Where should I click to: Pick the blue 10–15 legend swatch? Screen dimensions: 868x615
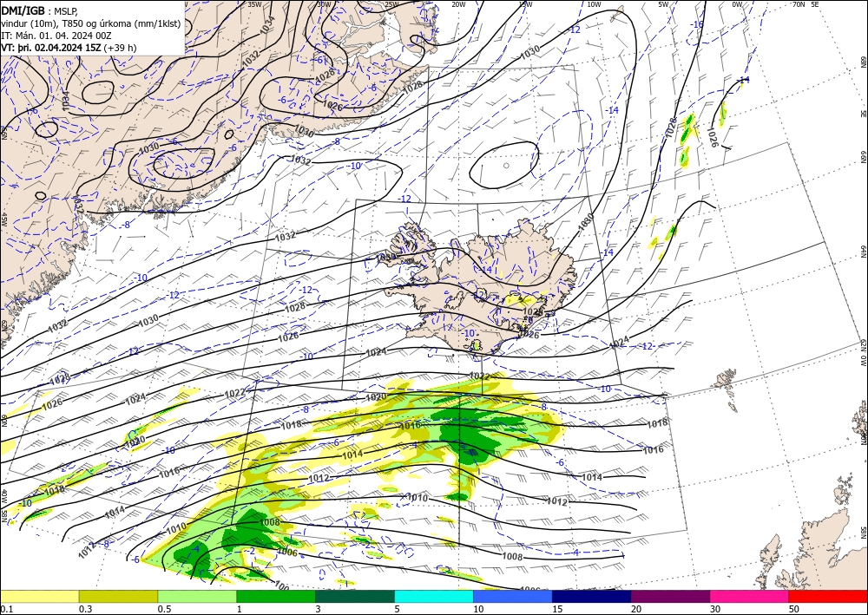coord(513,596)
